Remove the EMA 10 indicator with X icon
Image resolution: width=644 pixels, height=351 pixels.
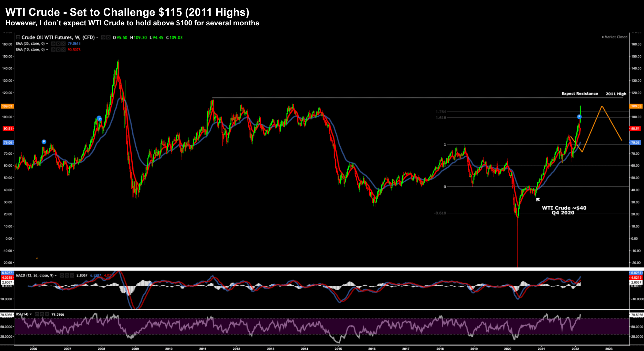click(x=63, y=50)
